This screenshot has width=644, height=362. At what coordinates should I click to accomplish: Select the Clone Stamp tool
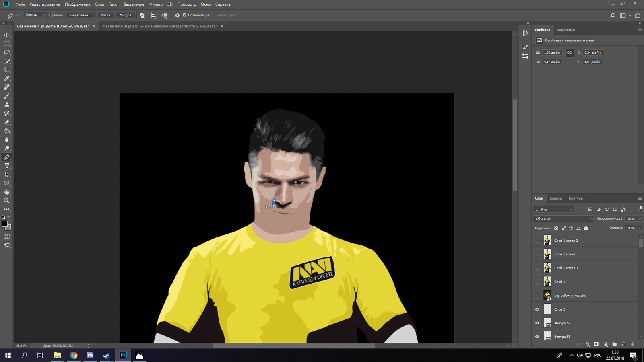point(7,105)
